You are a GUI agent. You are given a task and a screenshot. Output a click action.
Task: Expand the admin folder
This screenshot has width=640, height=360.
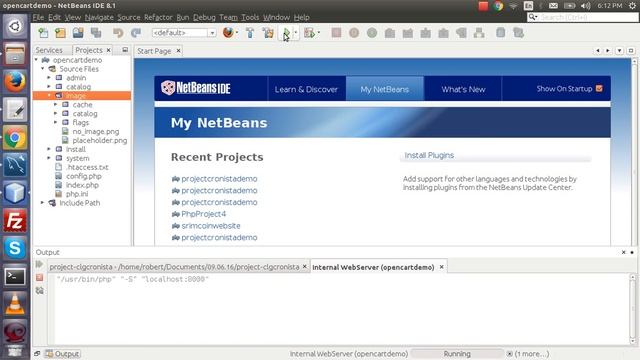click(49, 78)
